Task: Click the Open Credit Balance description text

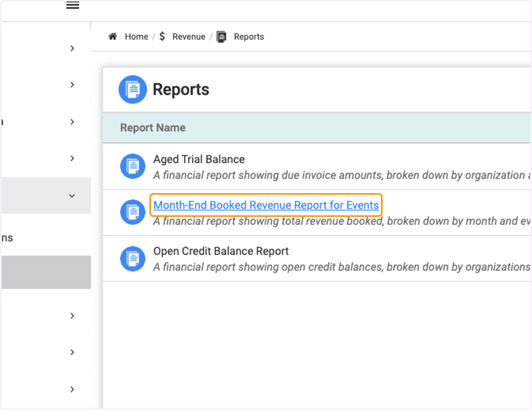Action: 342,267
